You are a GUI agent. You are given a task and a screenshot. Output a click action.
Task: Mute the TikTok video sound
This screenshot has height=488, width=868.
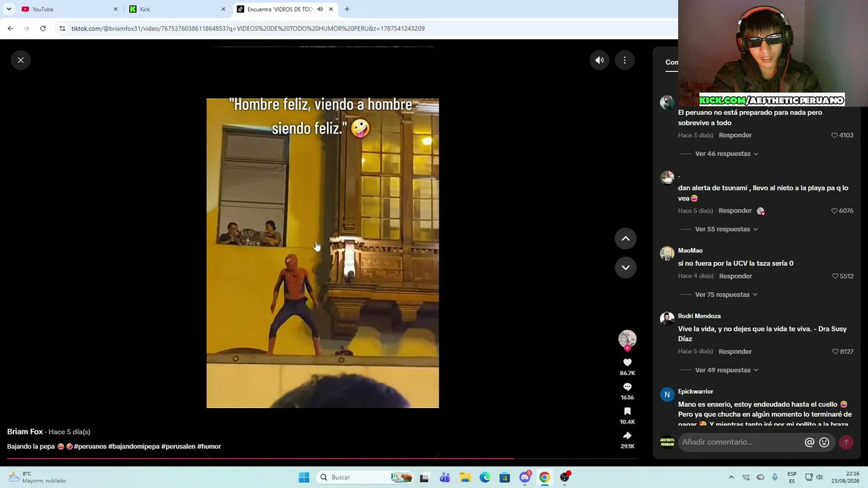point(599,60)
